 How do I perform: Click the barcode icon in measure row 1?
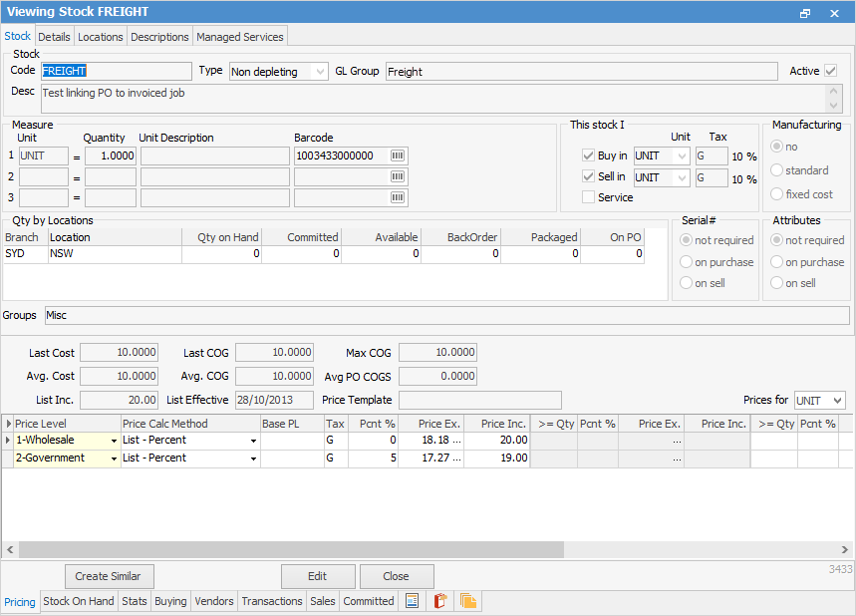398,155
